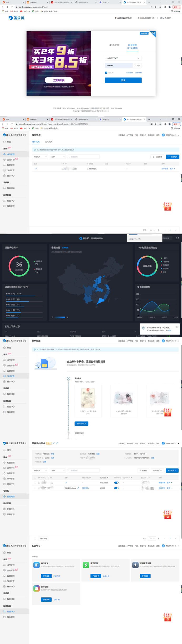Click pencil icon beside 王春雷的网络 title
The image size is (182, 644).
point(57,443)
